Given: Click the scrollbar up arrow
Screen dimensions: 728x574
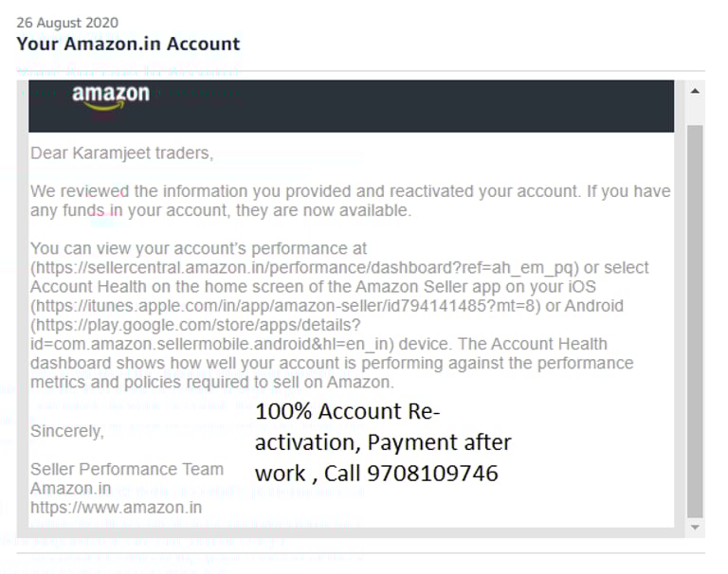Looking at the screenshot, I should click(695, 91).
